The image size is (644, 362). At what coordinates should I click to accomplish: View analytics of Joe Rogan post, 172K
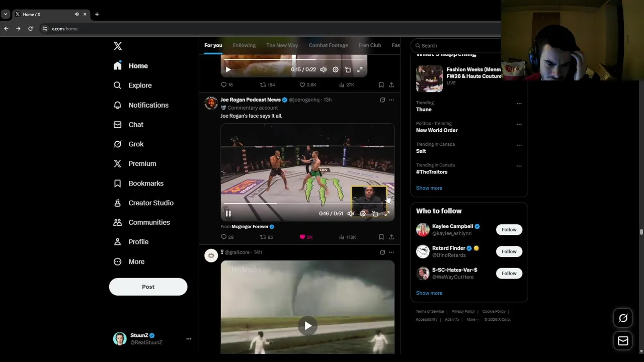(347, 237)
